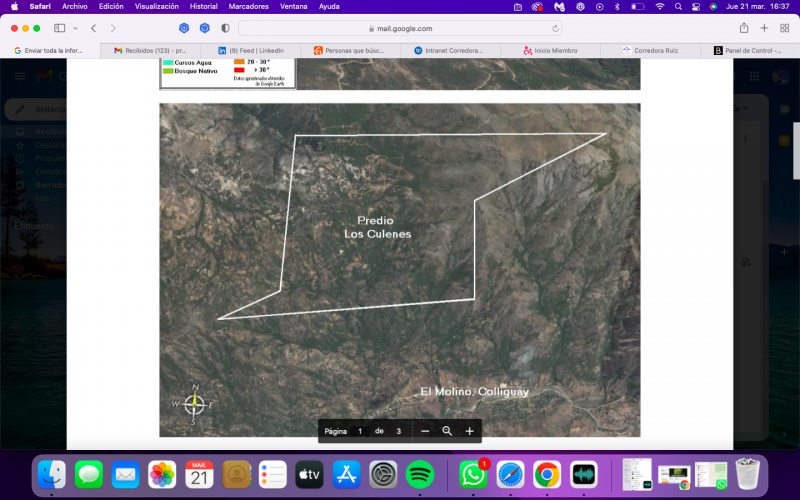Zoom out using the minus icon
Viewport: 800px width, 500px height.
(x=424, y=431)
